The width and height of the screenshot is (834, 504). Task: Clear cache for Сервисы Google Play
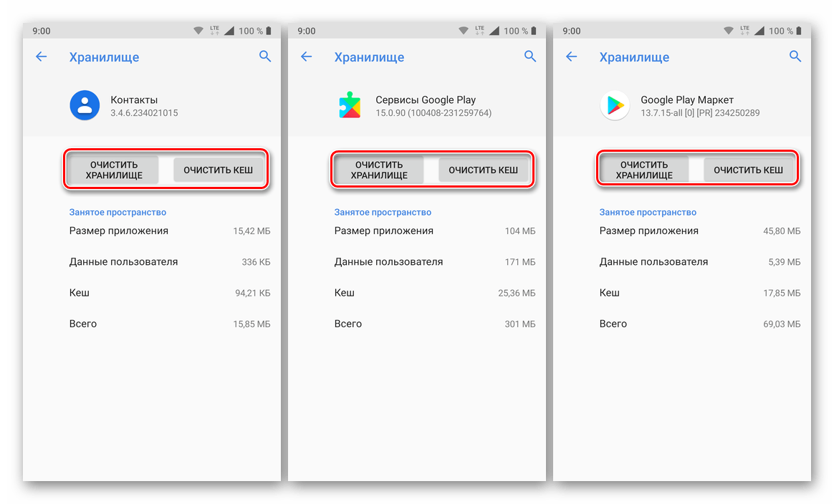[483, 170]
